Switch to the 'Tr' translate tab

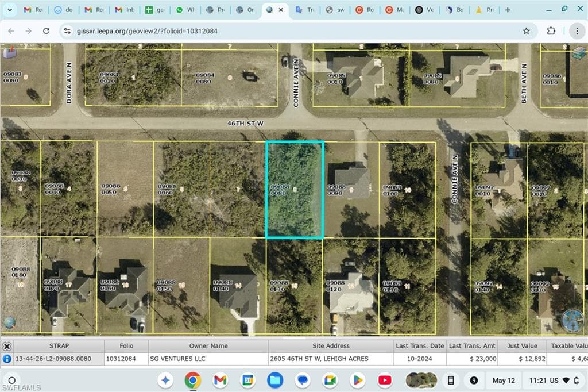[x=305, y=10]
